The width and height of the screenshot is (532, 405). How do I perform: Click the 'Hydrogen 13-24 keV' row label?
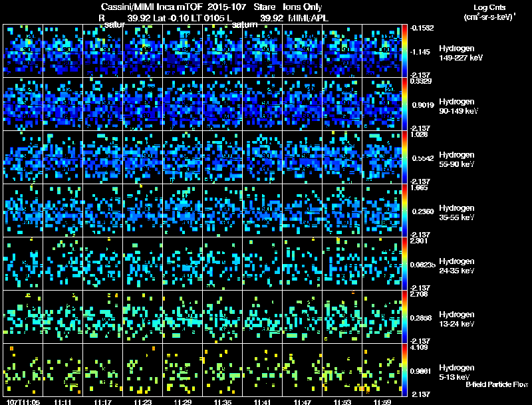[457, 319]
